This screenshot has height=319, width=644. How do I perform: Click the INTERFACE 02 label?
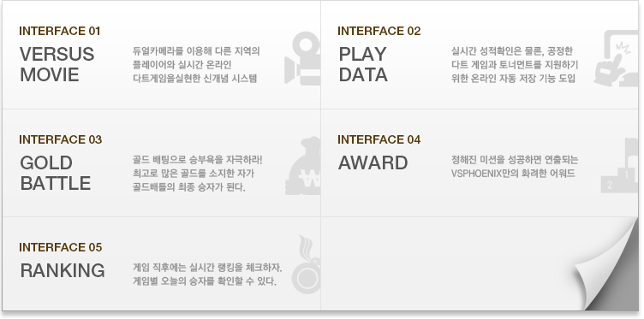pos(379,31)
